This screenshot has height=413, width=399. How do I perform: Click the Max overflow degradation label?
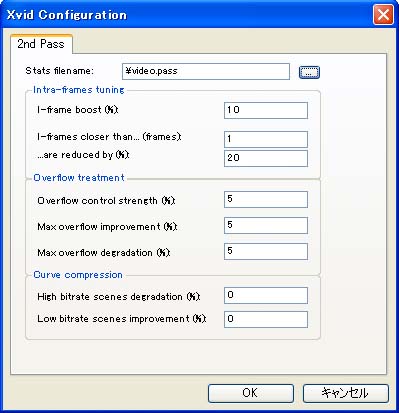coord(104,253)
